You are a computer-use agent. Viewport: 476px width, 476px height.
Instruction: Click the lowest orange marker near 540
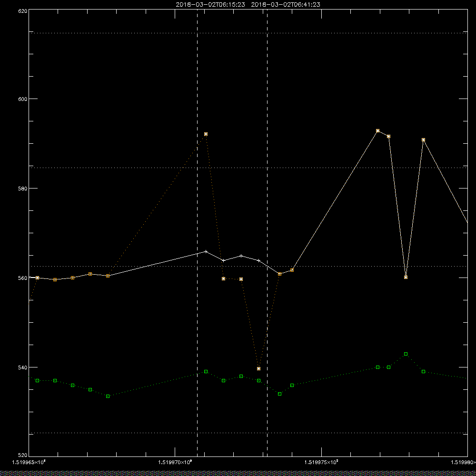258,368
